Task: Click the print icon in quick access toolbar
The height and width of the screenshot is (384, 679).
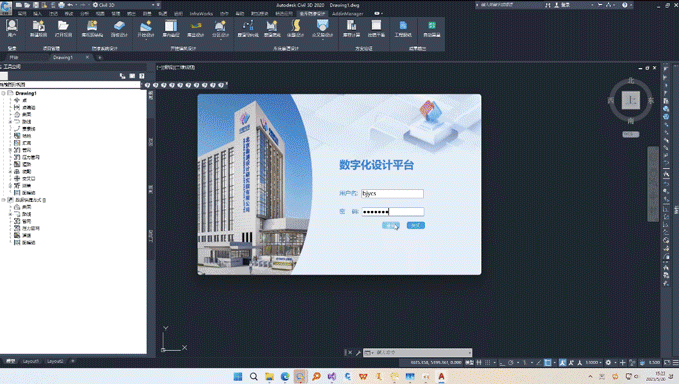Action: coord(61,5)
